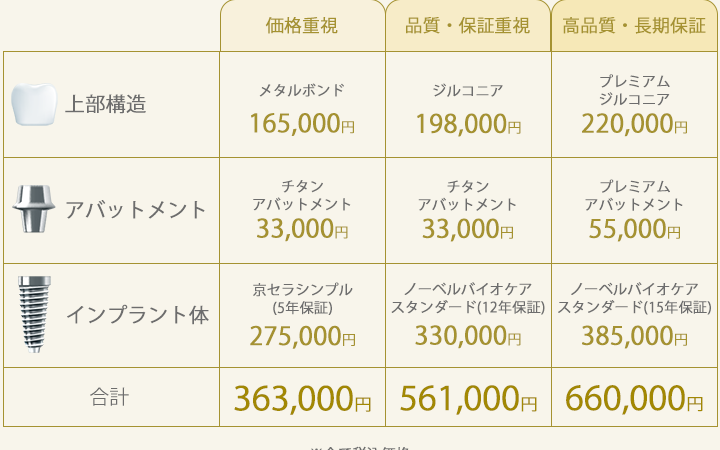This screenshot has width=720, height=450.
Task: Click the ジルコニア 198,000円 cell
Action: [x=468, y=110]
